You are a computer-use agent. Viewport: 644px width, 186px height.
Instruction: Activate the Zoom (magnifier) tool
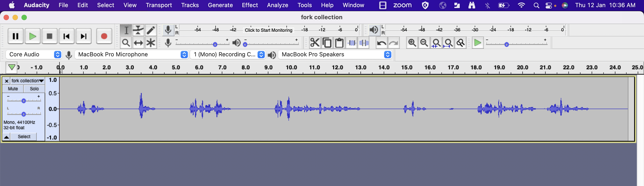[x=126, y=43]
